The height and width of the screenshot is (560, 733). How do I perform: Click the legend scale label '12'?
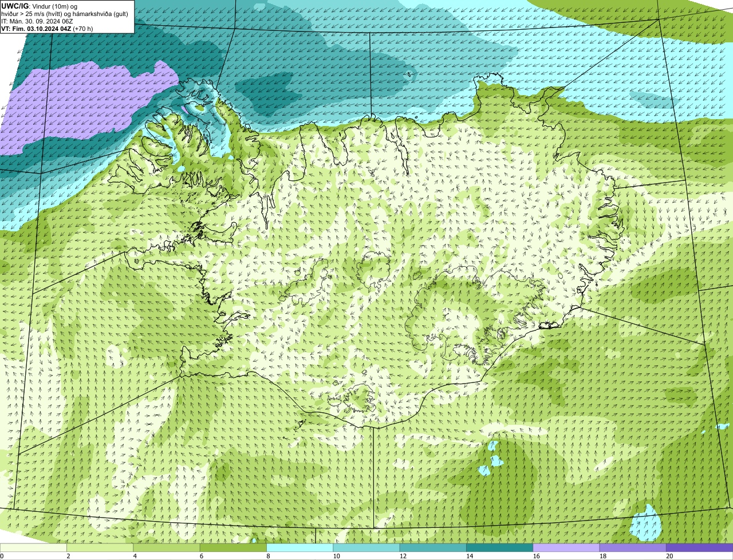tap(403, 556)
